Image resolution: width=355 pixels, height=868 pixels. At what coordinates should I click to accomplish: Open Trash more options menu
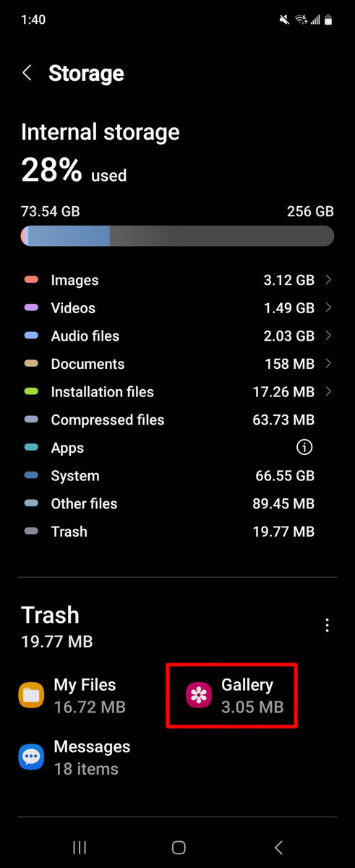coord(328,625)
